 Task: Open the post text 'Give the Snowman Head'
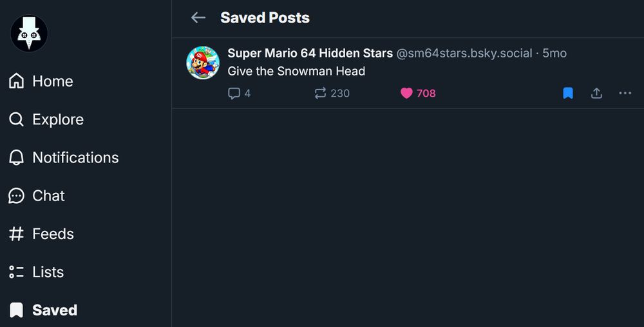(296, 71)
